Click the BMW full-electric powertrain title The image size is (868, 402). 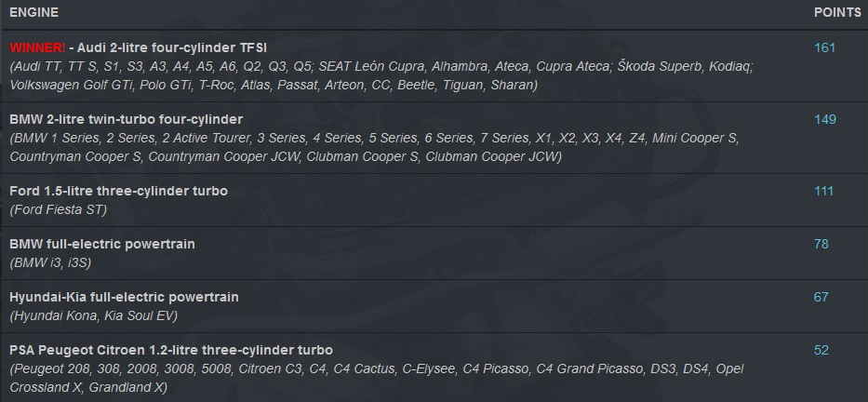102,244
